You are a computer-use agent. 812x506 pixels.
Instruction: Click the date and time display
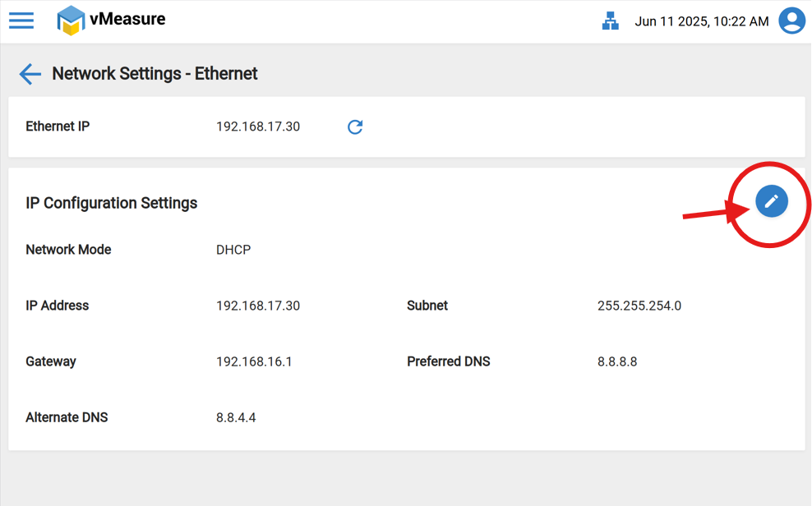point(702,21)
